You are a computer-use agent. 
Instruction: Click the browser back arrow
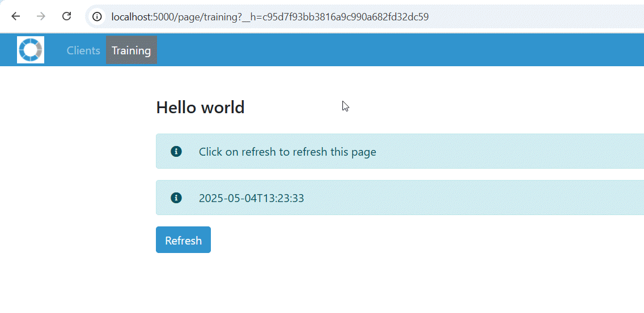coord(16,16)
